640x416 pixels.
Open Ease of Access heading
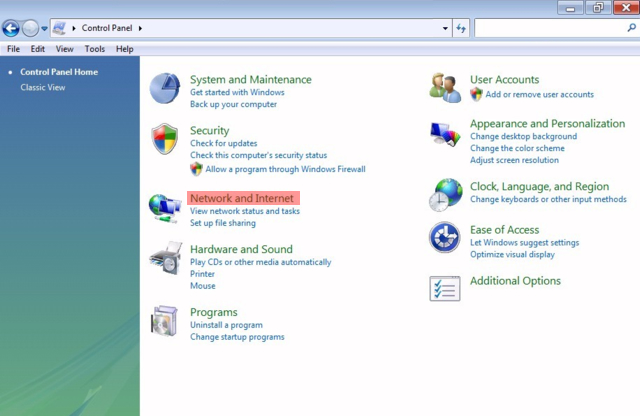[x=504, y=230]
